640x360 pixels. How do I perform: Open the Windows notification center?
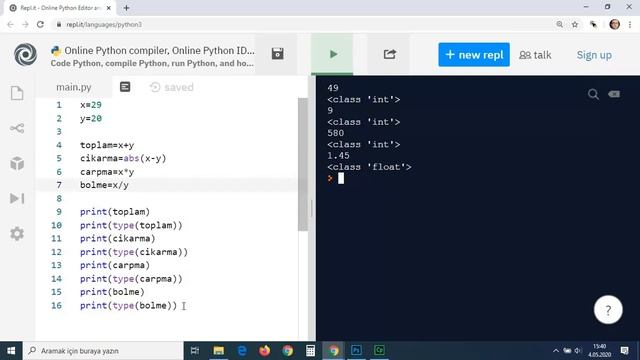pos(624,351)
